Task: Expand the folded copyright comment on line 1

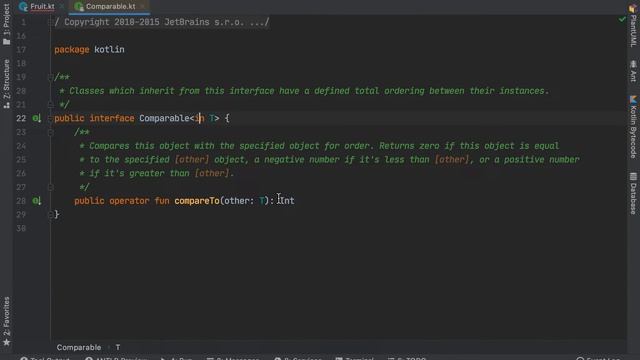Action: click(x=51, y=22)
